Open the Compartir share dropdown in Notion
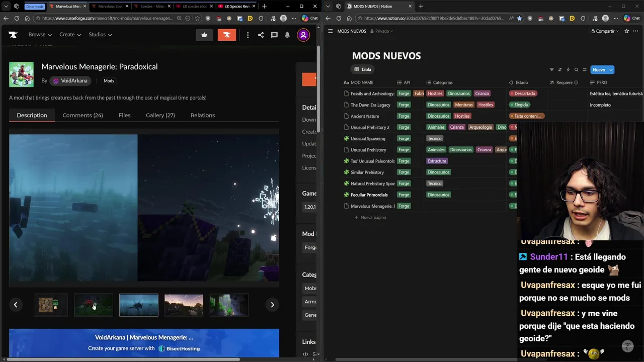This screenshot has width=644, height=362. pos(605,31)
